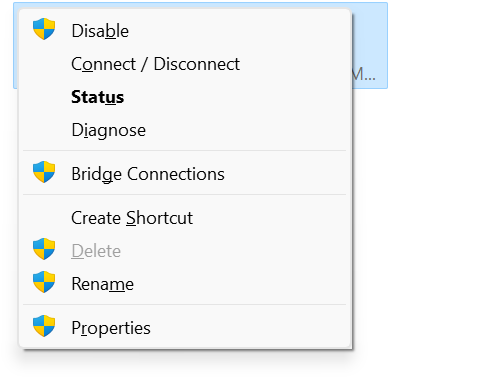Click the divider line above Create Shortcut
486x388 pixels.
point(184,195)
